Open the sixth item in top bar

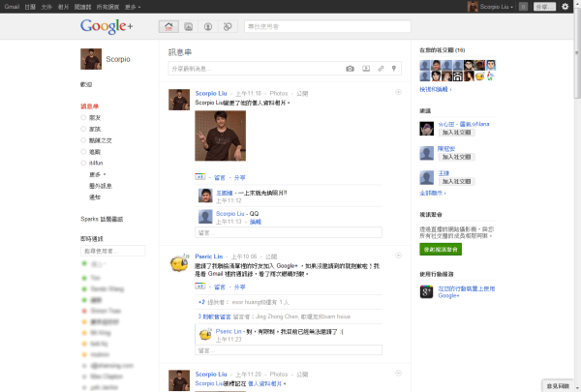point(107,7)
